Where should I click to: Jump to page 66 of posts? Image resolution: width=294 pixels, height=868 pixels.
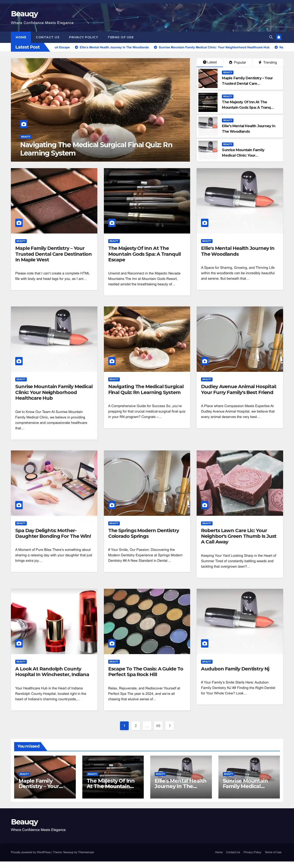pyautogui.click(x=158, y=726)
